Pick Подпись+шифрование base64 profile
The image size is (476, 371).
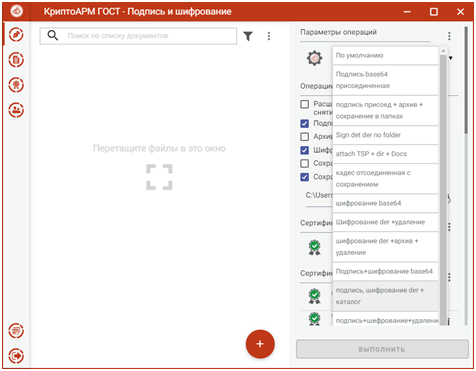click(x=386, y=272)
